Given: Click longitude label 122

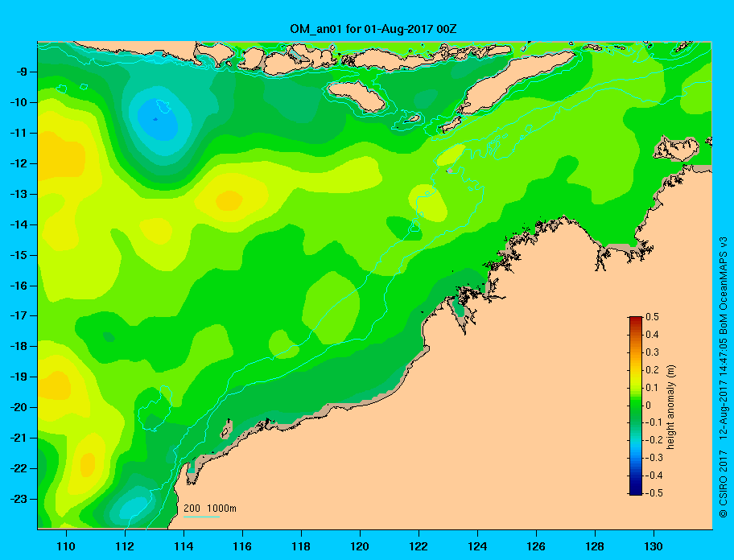Looking at the screenshot, I should (x=419, y=546).
